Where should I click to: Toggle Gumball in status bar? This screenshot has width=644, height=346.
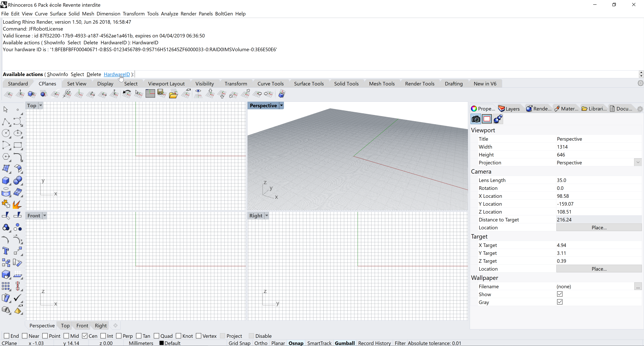[x=344, y=343]
